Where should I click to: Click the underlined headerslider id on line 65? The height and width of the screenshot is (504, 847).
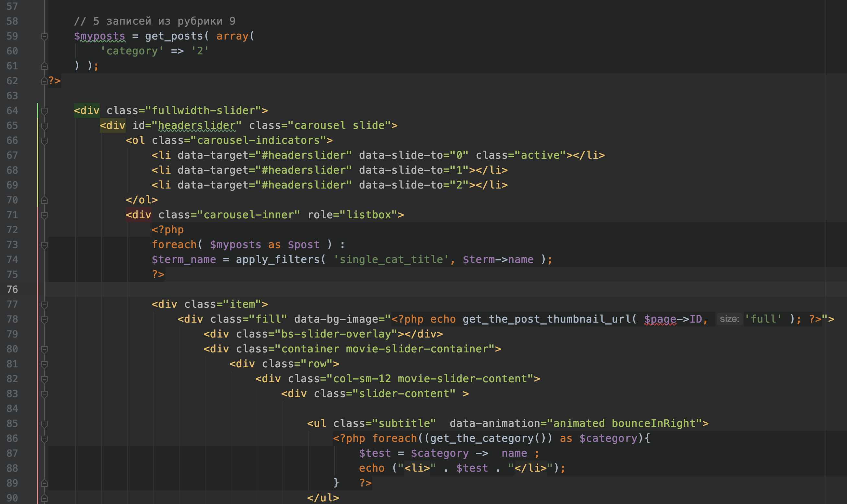pos(197,125)
